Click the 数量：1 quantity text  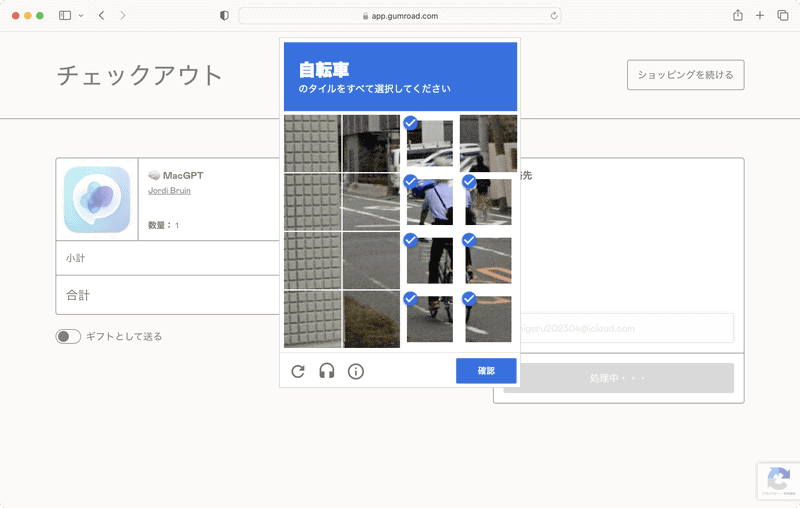pos(163,225)
